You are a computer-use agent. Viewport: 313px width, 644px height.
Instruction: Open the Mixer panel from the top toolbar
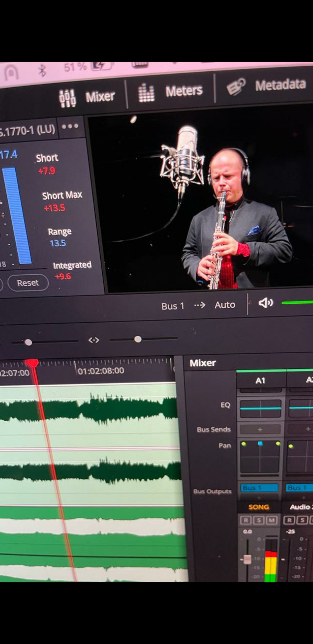[87, 97]
